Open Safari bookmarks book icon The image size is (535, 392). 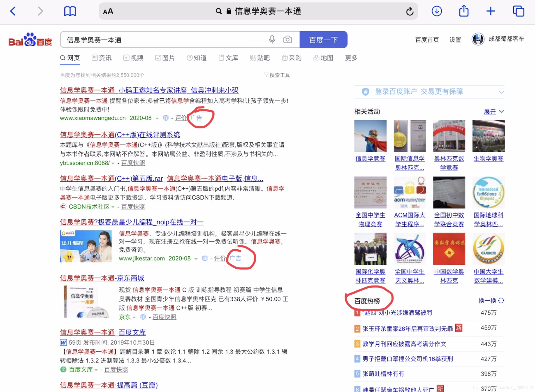click(70, 11)
